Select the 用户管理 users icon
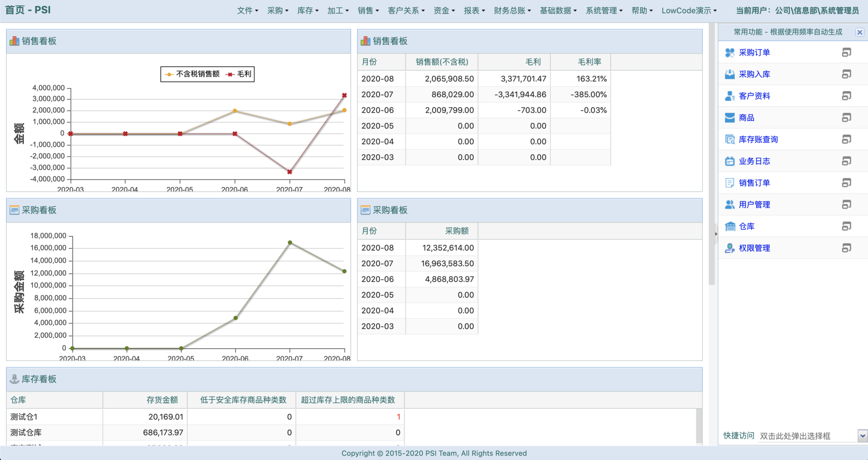The height and width of the screenshot is (460, 868). (729, 204)
